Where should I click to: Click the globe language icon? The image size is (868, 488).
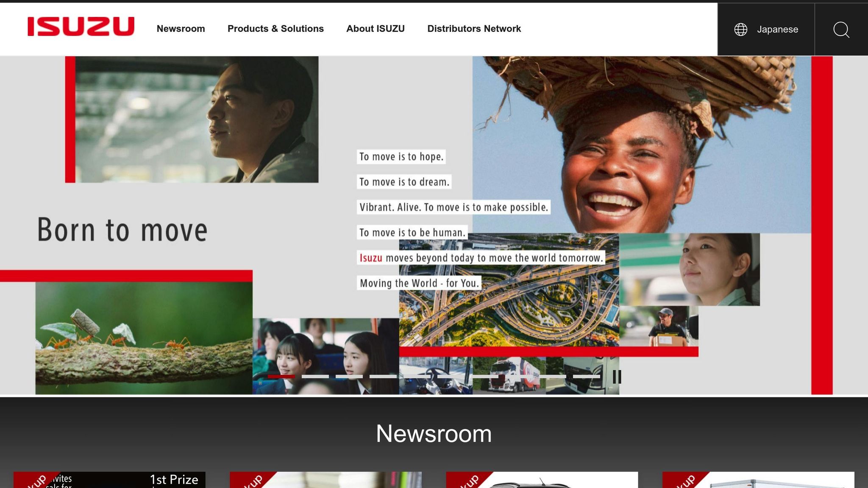740,29
